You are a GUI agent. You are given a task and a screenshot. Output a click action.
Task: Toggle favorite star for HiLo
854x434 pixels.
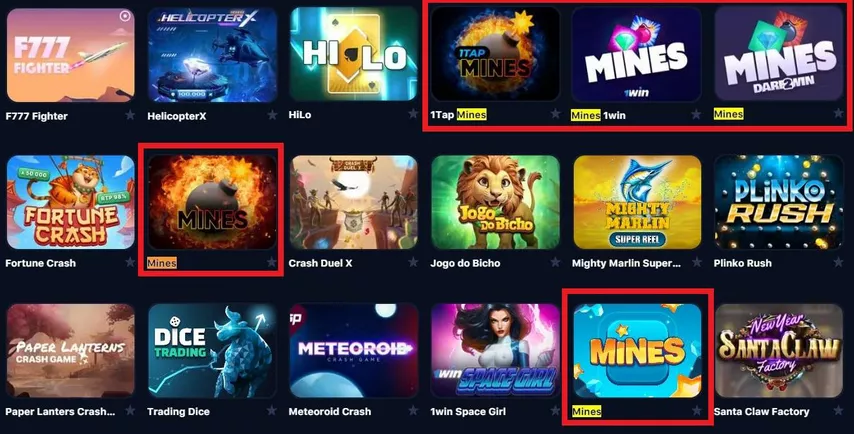(413, 114)
